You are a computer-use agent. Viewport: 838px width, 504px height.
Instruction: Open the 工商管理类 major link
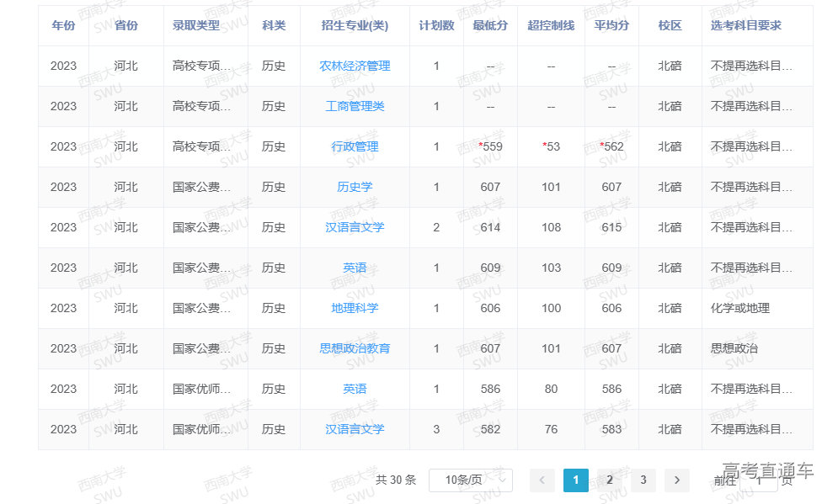point(355,106)
